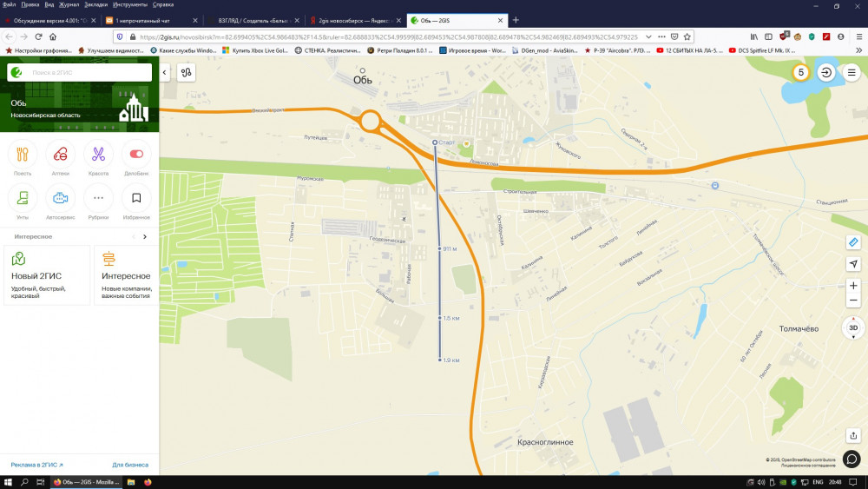The image size is (868, 489).
Task: Toggle the 3D map view
Action: click(853, 327)
